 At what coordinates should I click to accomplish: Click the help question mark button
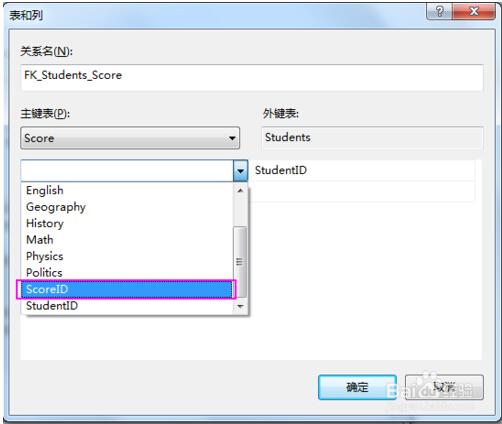[x=440, y=12]
